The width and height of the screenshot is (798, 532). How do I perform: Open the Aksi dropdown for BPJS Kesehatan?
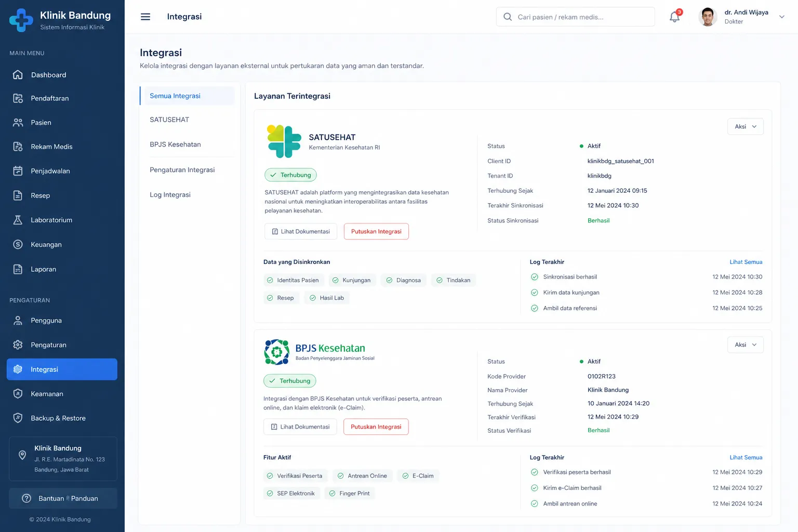click(x=746, y=345)
